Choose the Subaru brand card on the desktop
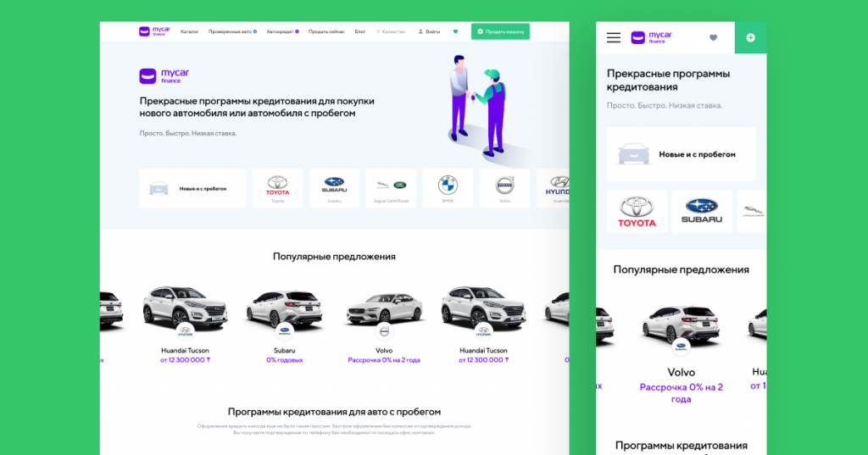Viewport: 868px width, 455px height. [334, 189]
